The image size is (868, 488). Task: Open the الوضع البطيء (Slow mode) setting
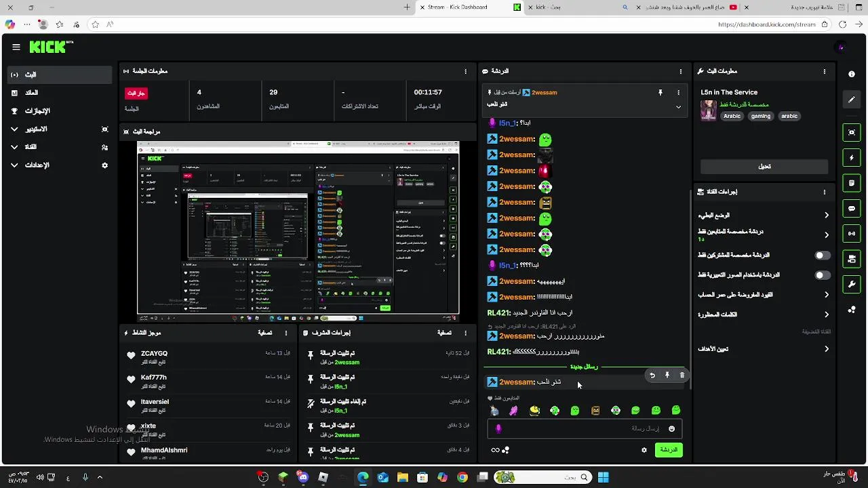pos(764,216)
